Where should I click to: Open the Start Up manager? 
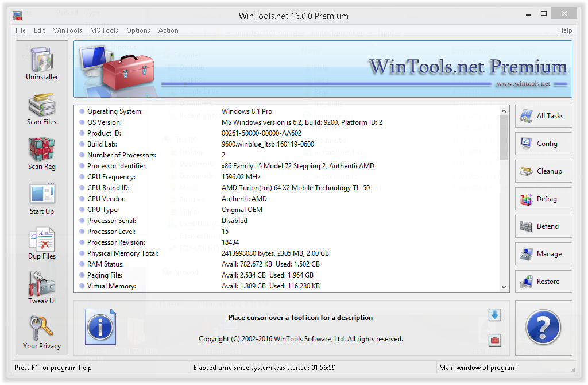coord(41,198)
